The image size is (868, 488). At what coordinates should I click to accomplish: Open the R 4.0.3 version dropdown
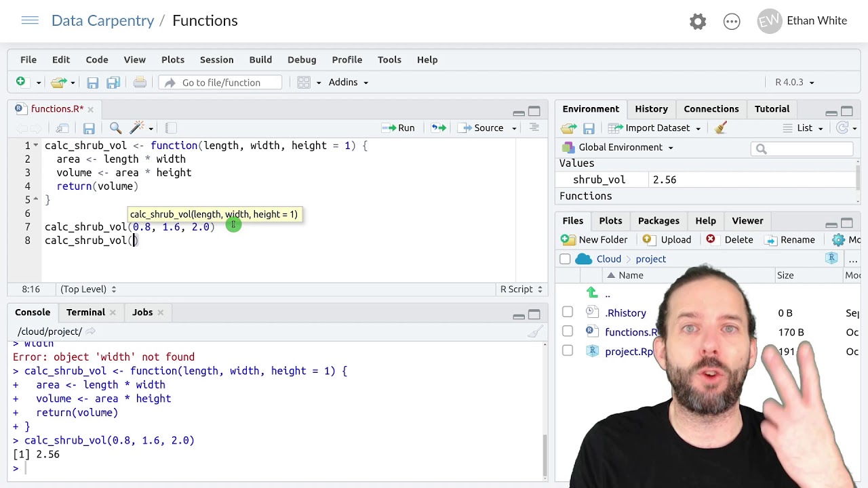coord(795,82)
